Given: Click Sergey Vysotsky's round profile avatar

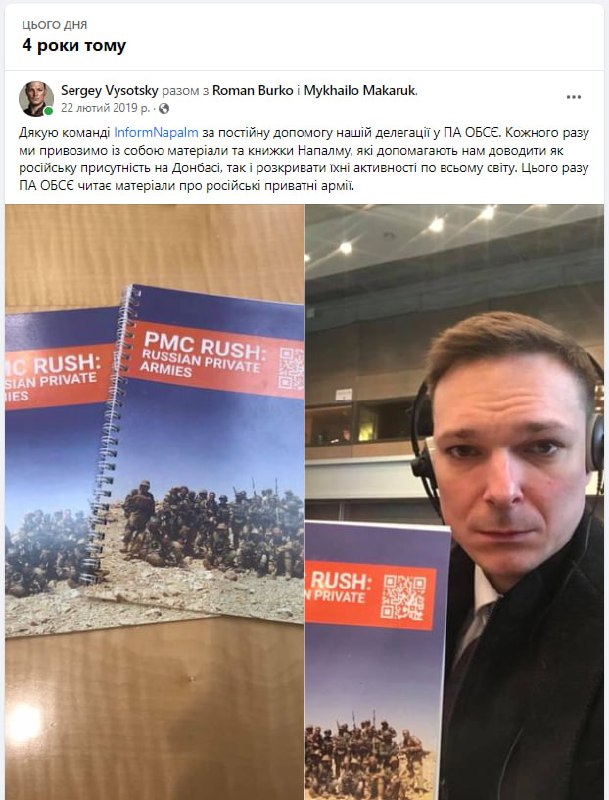Looking at the screenshot, I should tap(36, 98).
